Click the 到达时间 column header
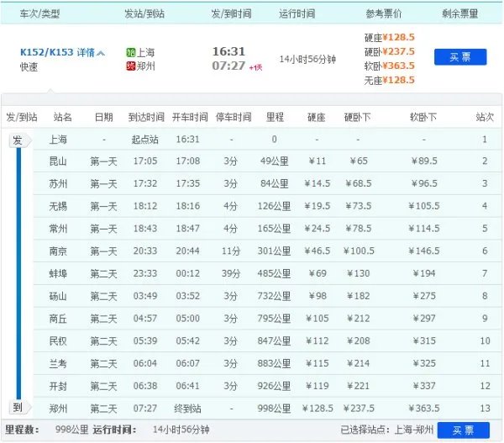 pyautogui.click(x=146, y=117)
